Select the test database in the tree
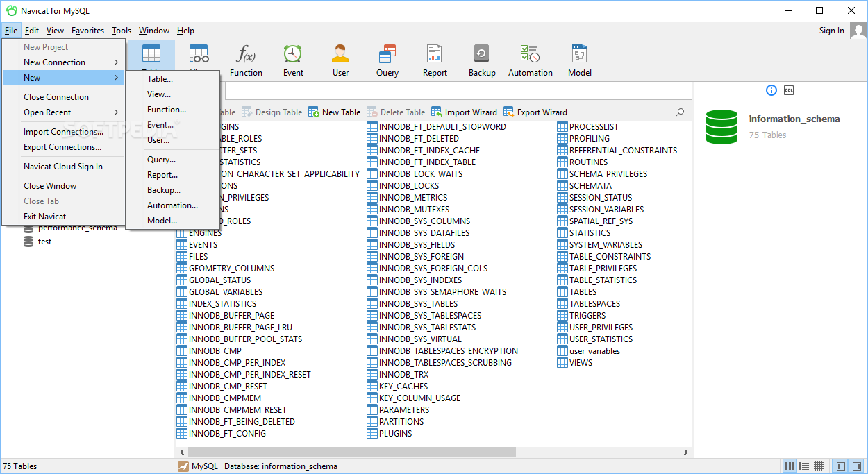Screen dimensions: 868x474 [44, 242]
